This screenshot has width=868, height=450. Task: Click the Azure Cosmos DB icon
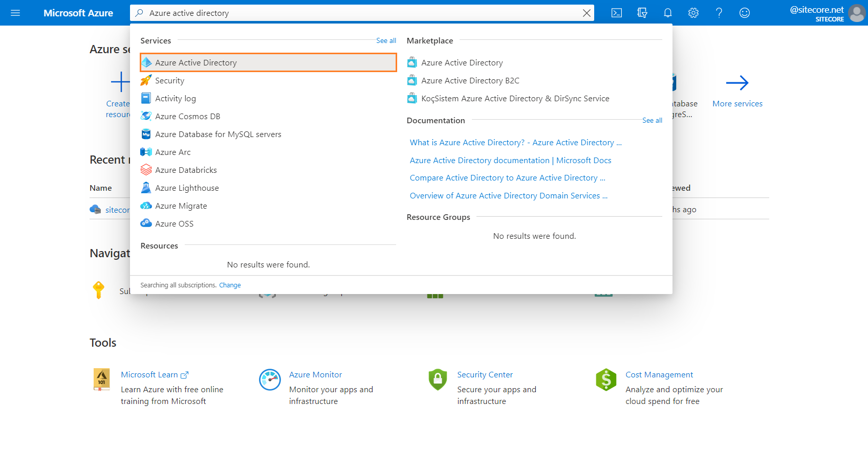coord(146,116)
